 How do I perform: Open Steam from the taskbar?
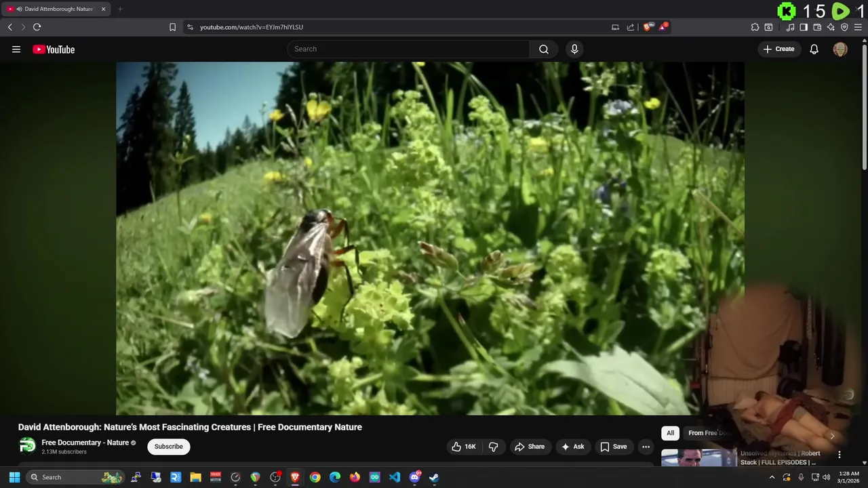(434, 477)
